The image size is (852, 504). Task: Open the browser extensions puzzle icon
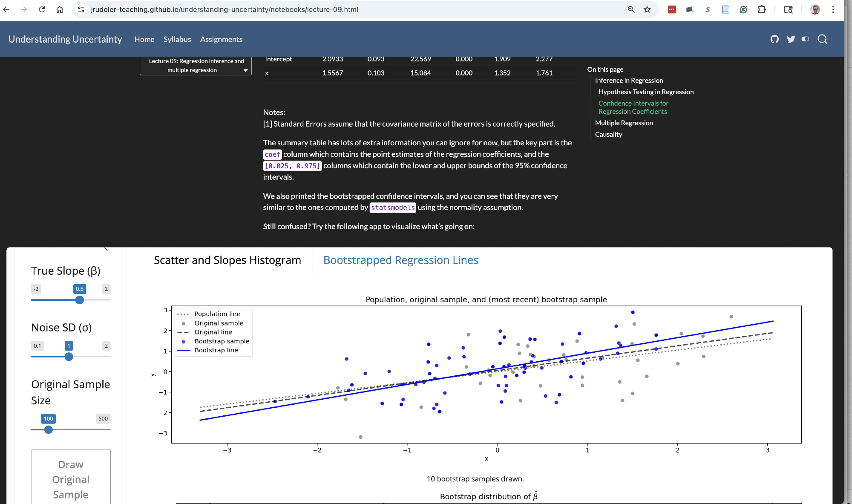(762, 9)
